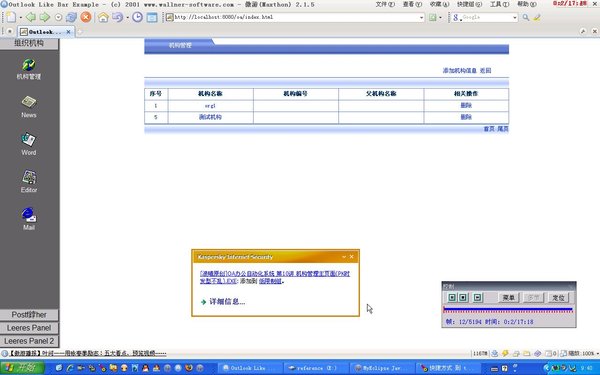The image size is (600, 375).
Task: Click second green frame icon in control panel
Action: pos(463,297)
